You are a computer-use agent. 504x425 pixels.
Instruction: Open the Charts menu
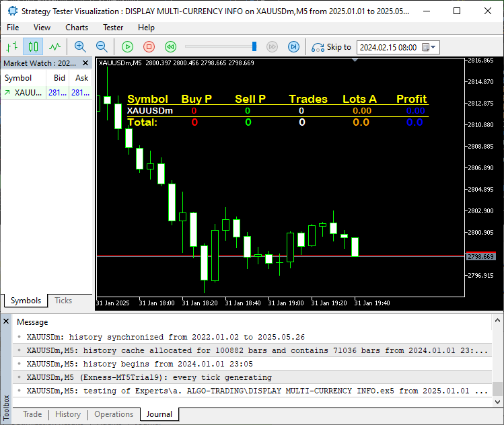[77, 28]
